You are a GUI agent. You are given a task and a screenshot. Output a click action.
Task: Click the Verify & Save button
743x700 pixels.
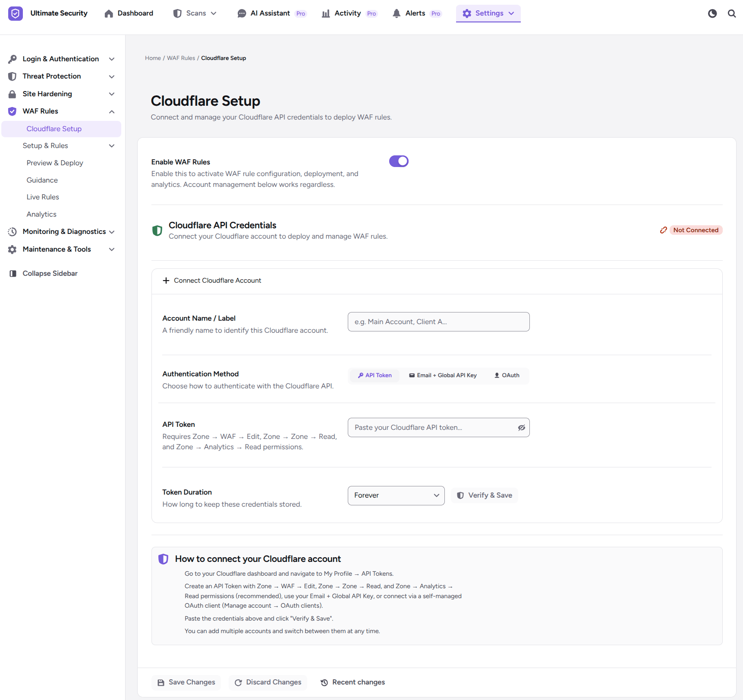[485, 495]
